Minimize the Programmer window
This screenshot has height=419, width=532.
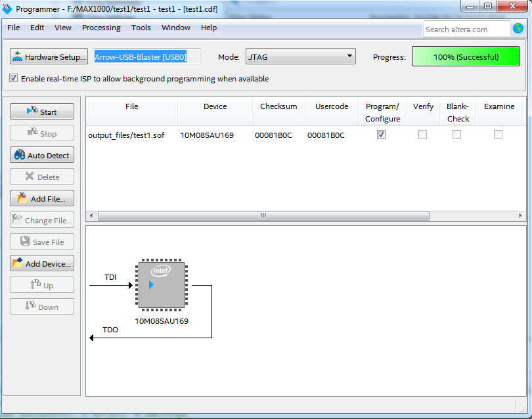470,6
